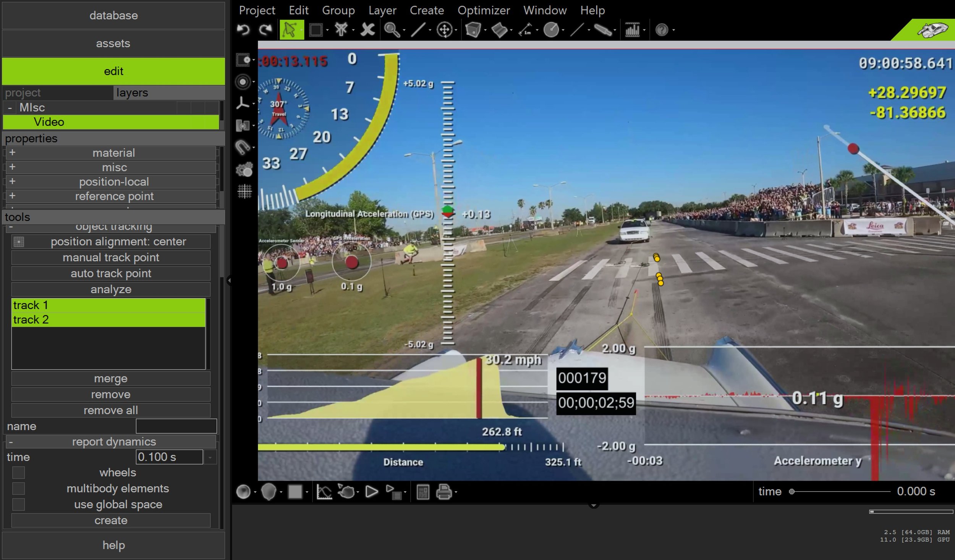Screen dimensions: 955x560
Task: Click the undo arrow icon
Action: [243, 29]
